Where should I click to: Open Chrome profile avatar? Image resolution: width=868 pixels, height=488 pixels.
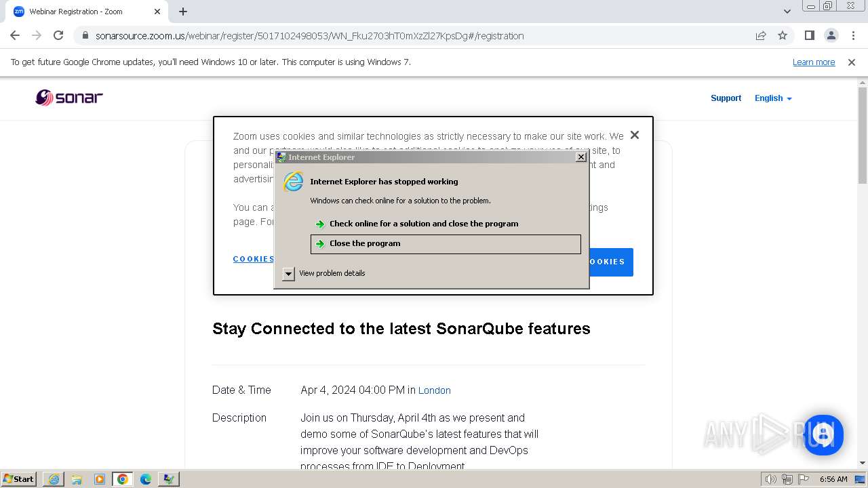coord(831,35)
